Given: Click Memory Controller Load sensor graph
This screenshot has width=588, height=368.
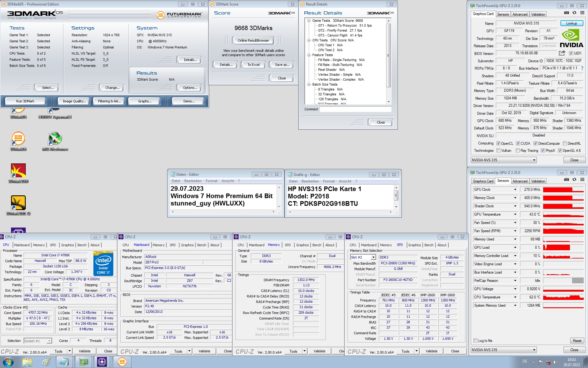Looking at the screenshot, I should point(563,256).
